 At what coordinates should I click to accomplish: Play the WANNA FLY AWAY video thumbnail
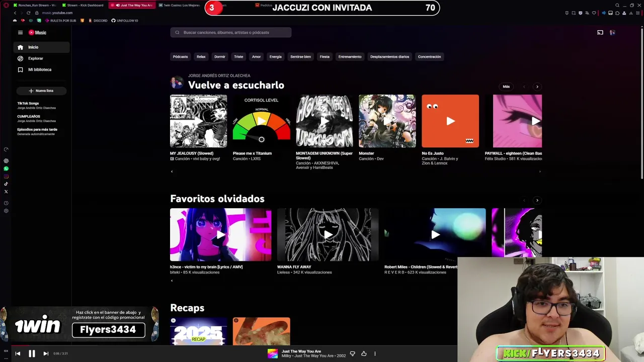(328, 235)
